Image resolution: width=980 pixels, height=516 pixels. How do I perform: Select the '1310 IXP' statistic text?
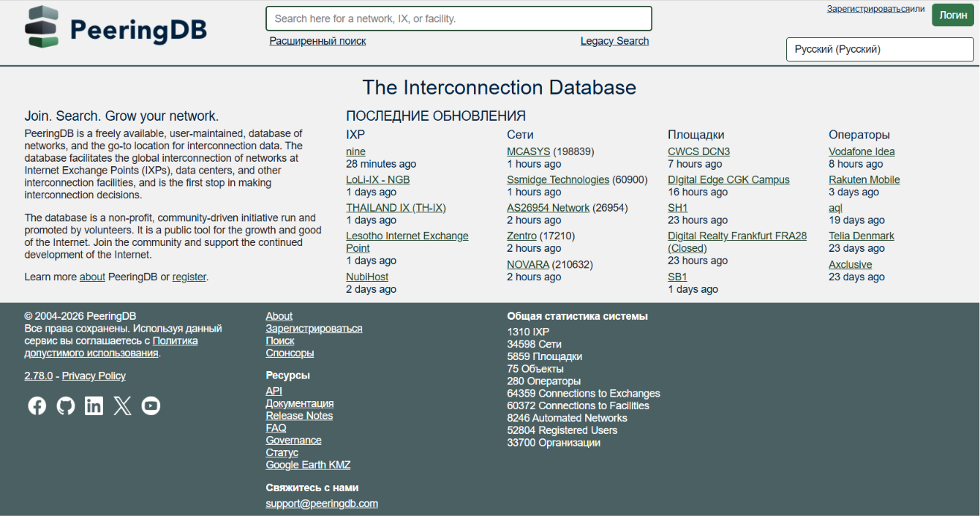point(528,332)
